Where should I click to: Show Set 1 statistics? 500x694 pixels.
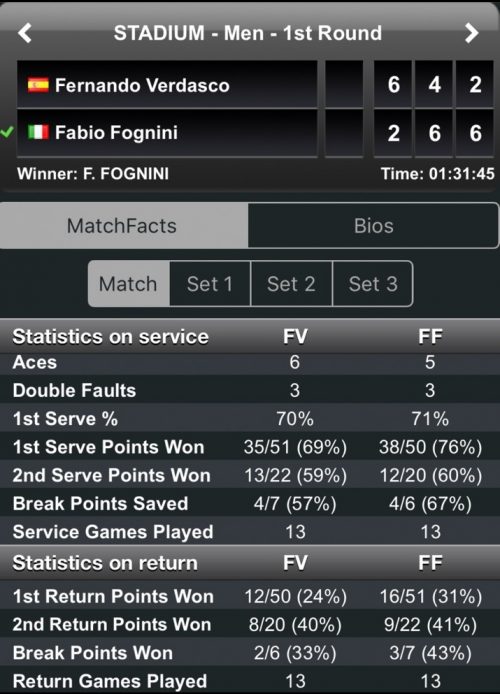[210, 284]
